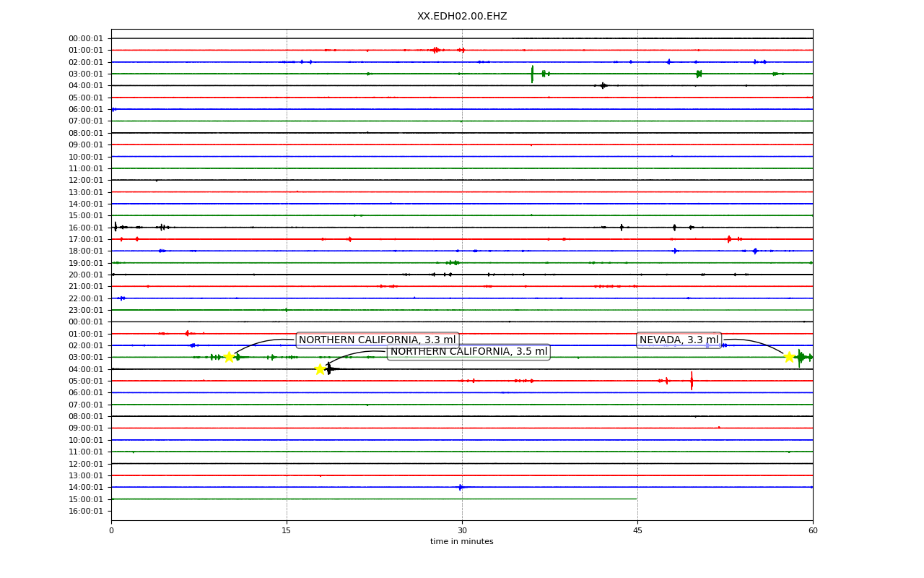Click the tall red spike on the second 05:00:01 trace
This screenshot has width=924, height=578.
click(x=692, y=381)
